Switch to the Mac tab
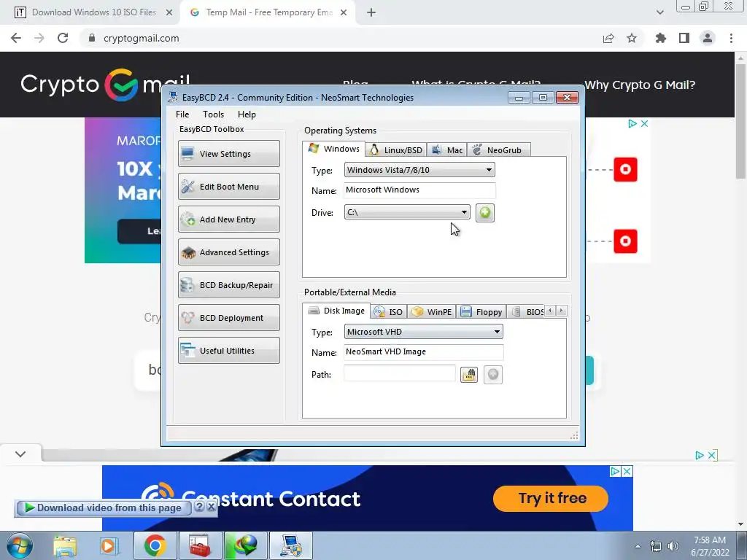Screen dimensions: 747x560 447,150
